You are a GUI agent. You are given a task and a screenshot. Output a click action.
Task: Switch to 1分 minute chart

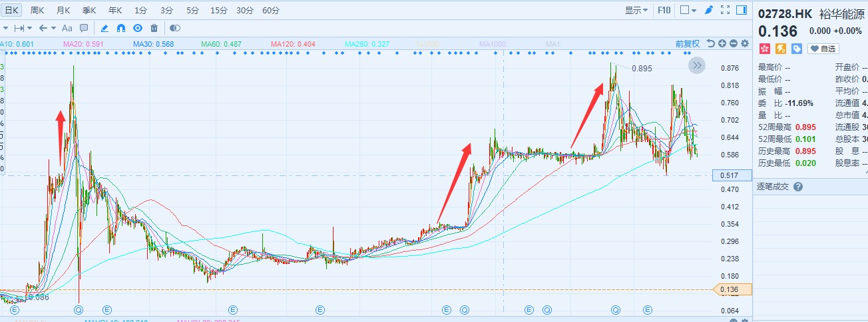(140, 10)
